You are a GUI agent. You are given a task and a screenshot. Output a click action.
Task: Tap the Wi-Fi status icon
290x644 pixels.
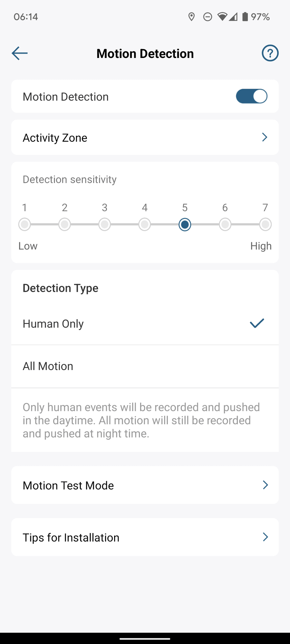click(x=222, y=17)
